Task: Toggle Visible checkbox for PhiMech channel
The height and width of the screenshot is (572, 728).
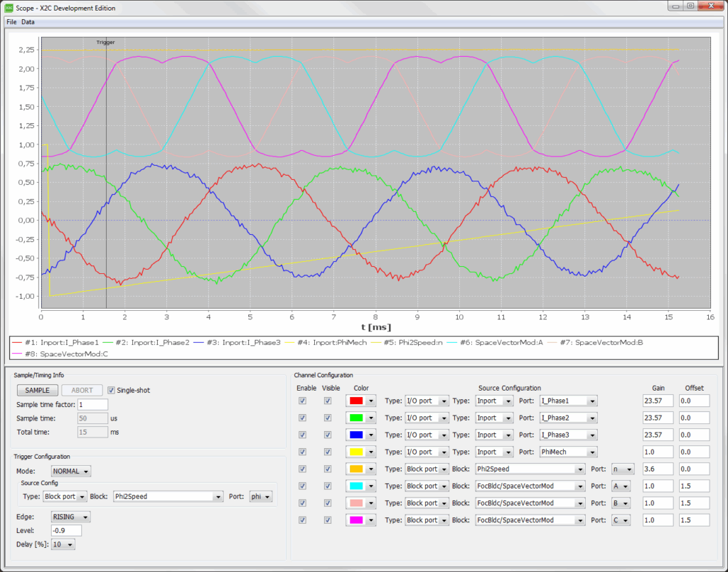Action: pos(328,452)
